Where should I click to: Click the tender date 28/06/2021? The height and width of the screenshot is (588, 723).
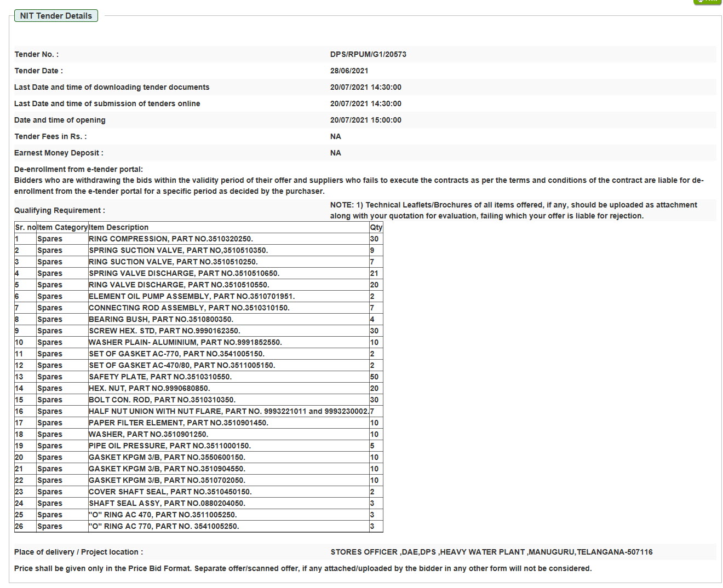point(349,71)
